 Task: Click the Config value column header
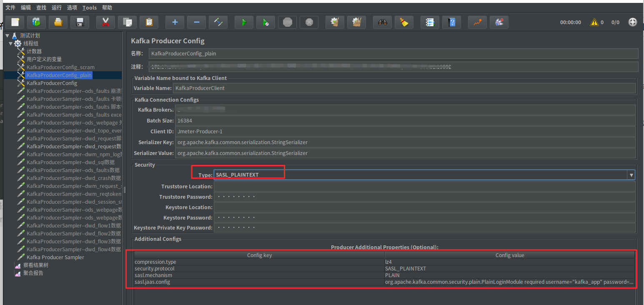click(x=510, y=255)
